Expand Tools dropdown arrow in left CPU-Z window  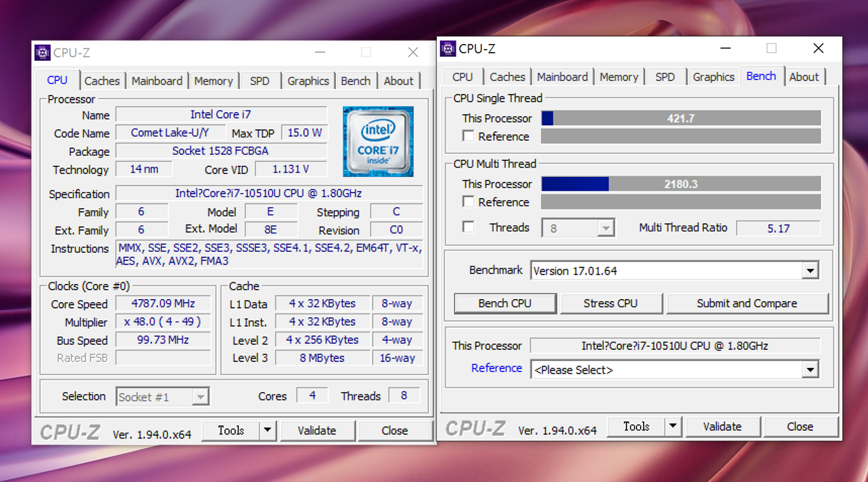(268, 431)
